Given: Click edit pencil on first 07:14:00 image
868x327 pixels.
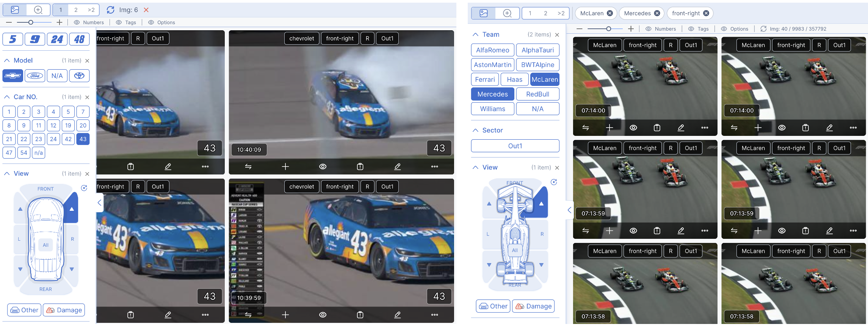Looking at the screenshot, I should tap(681, 128).
